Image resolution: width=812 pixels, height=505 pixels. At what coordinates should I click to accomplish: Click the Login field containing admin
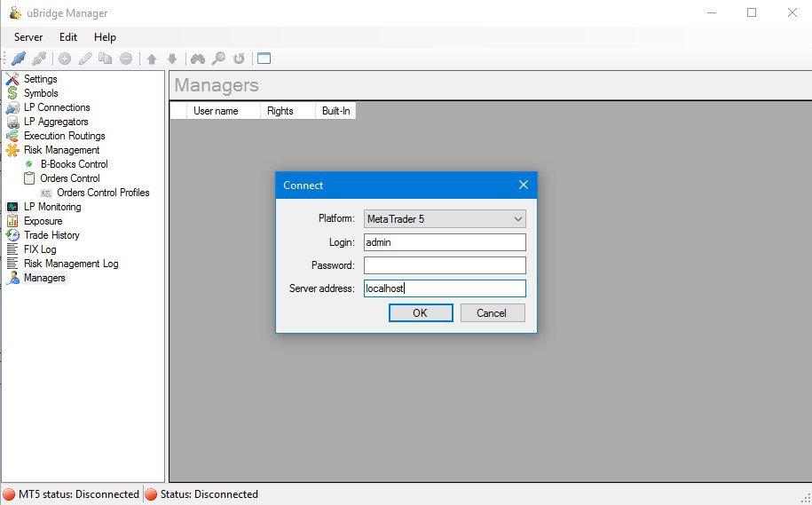pyautogui.click(x=445, y=242)
